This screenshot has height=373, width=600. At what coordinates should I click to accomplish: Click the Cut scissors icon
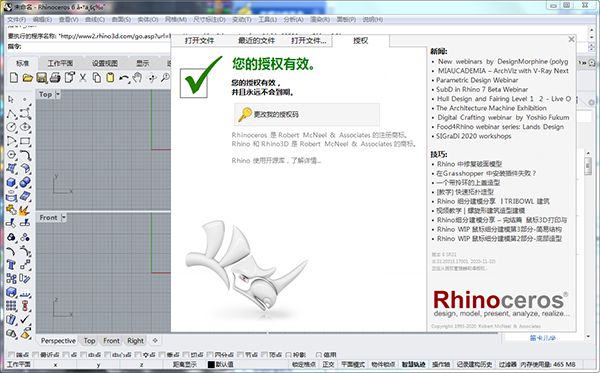pos(83,78)
